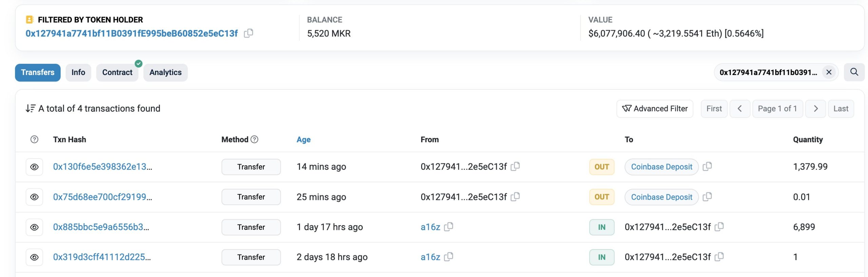Click the search magnifier icon
Image resolution: width=868 pixels, height=277 pixels.
click(854, 72)
